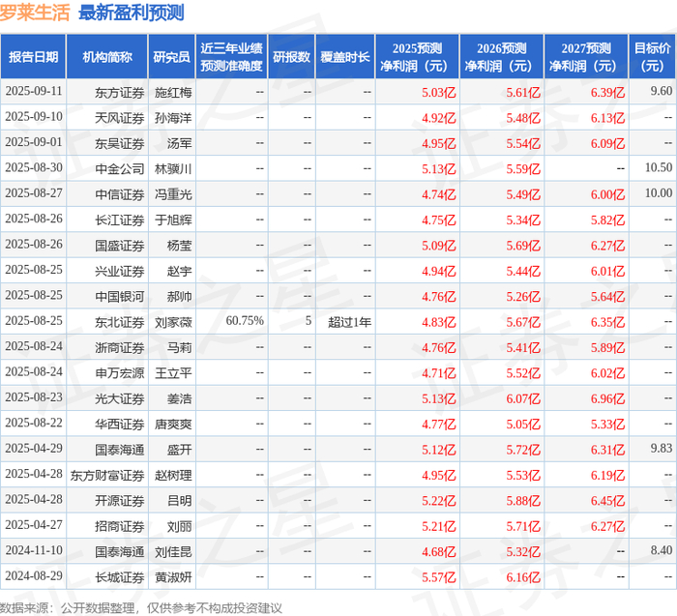Viewport: 677px width, 616px height.
Task: Select institution 光大证券
Action: tap(120, 398)
